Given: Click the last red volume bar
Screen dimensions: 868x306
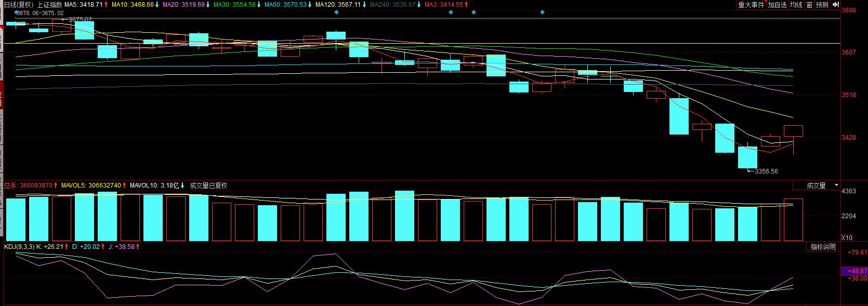Looking at the screenshot, I should coord(793,220).
